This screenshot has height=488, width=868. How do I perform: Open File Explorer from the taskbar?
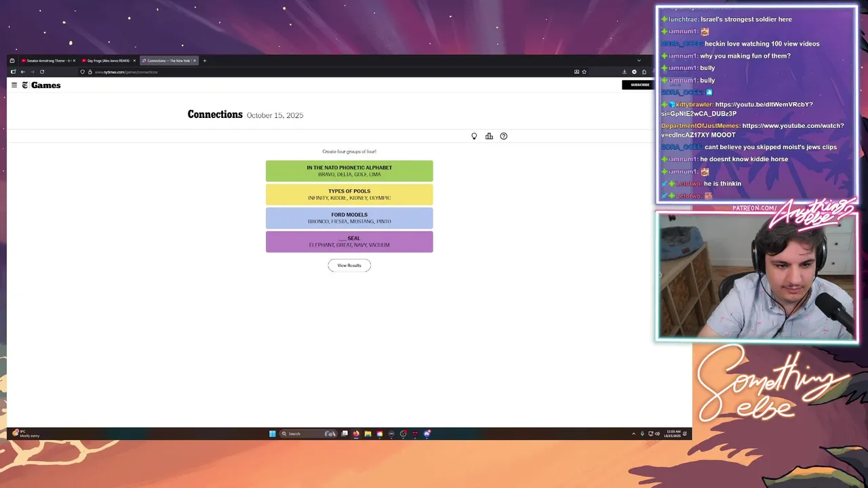pyautogui.click(x=368, y=434)
